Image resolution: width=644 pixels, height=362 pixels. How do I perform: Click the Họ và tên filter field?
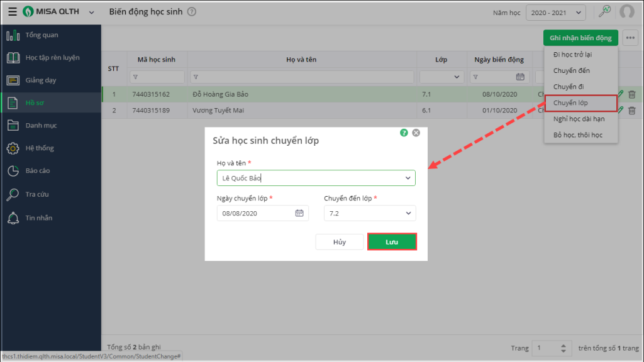pyautogui.click(x=302, y=77)
